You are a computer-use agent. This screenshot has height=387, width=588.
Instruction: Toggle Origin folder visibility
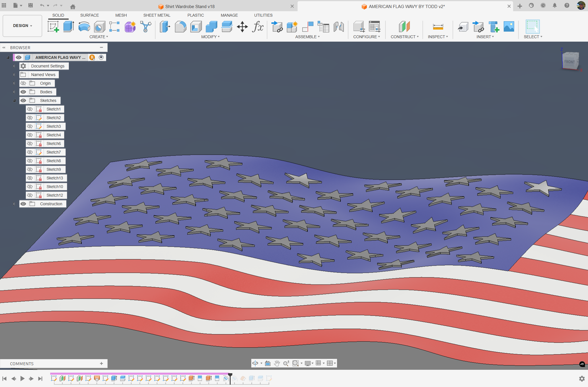[23, 83]
